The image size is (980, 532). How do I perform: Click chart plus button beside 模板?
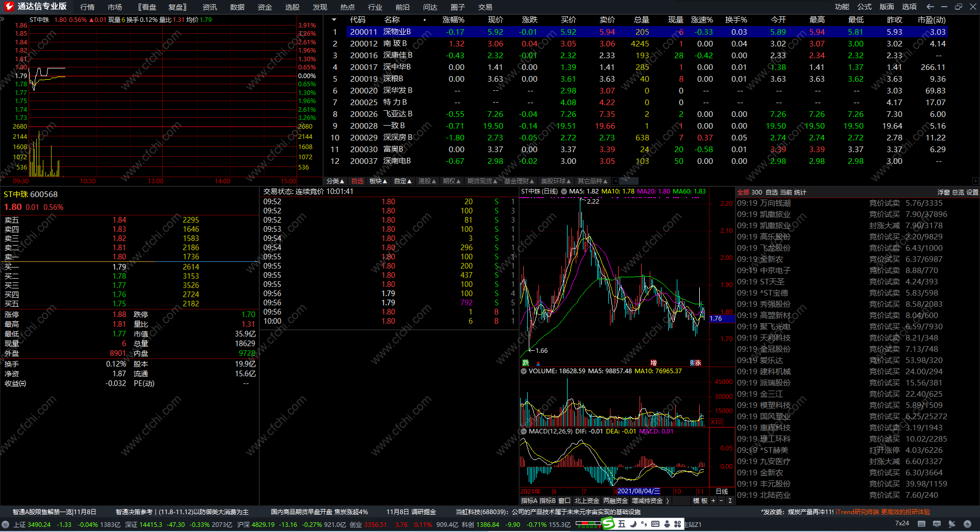click(714, 501)
